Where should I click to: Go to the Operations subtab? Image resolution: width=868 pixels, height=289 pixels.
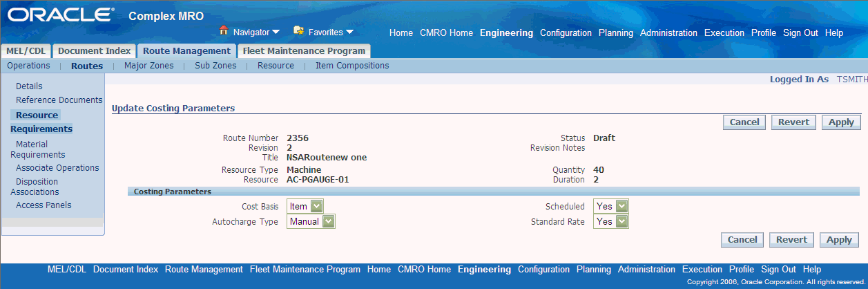click(x=28, y=66)
